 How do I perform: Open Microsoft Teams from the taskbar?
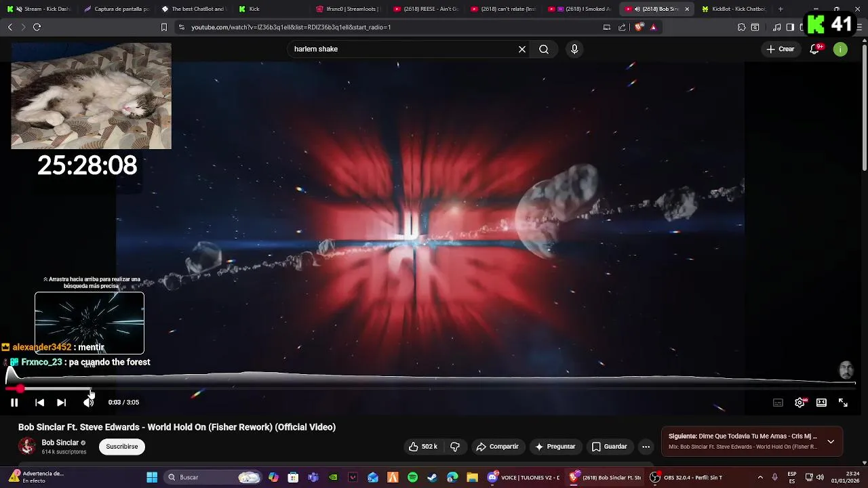click(x=313, y=477)
